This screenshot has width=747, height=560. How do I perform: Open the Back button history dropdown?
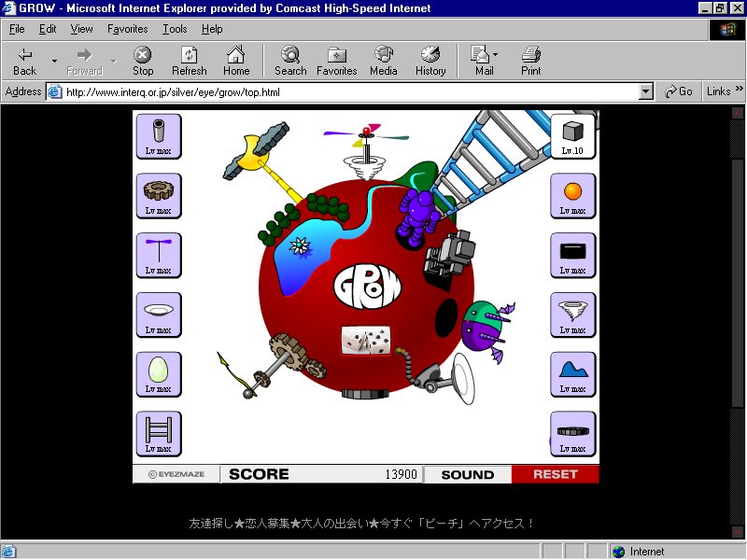[54, 62]
